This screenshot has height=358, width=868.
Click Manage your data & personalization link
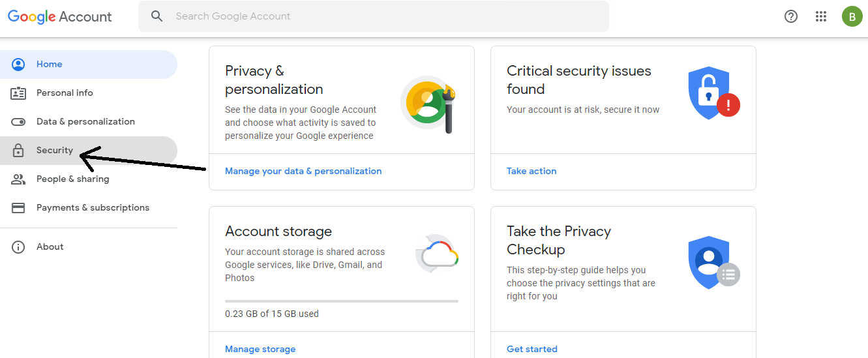click(303, 171)
